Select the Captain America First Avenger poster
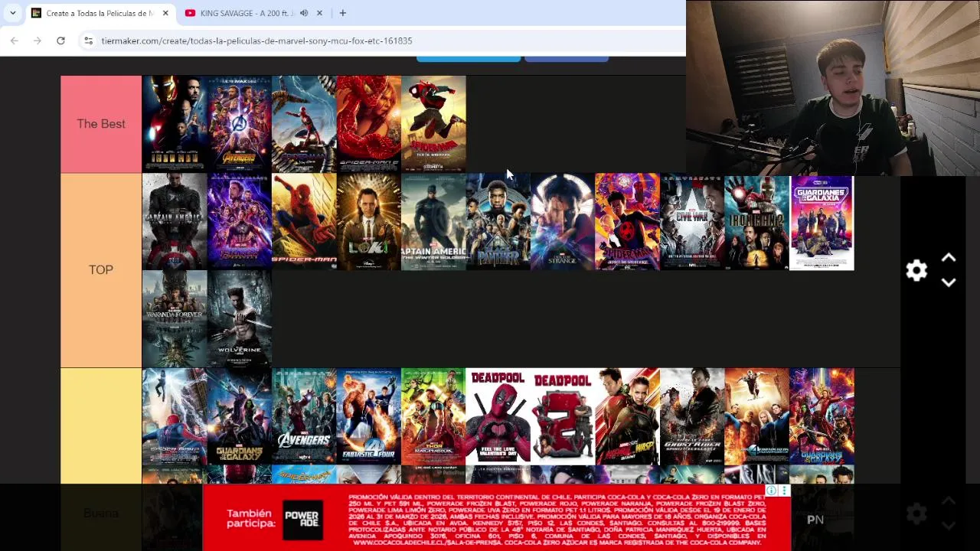 (175, 222)
